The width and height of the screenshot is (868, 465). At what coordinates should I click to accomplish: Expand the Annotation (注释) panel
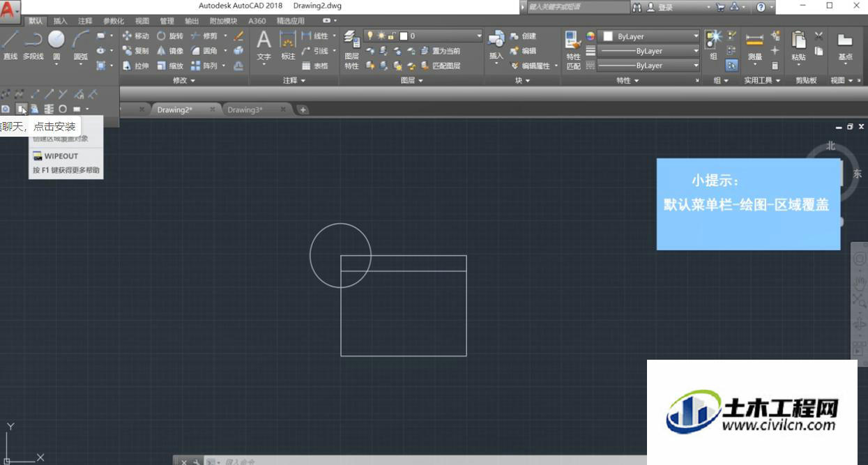tap(294, 81)
